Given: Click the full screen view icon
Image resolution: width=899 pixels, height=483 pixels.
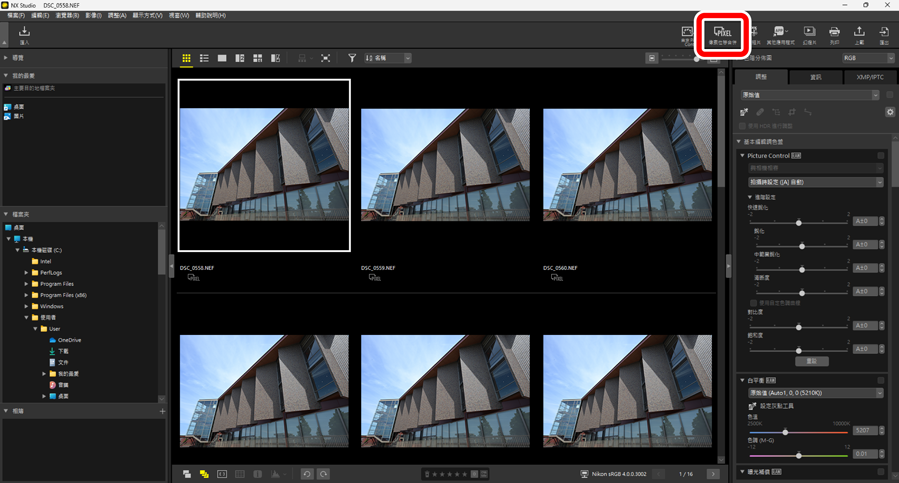Looking at the screenshot, I should point(326,59).
